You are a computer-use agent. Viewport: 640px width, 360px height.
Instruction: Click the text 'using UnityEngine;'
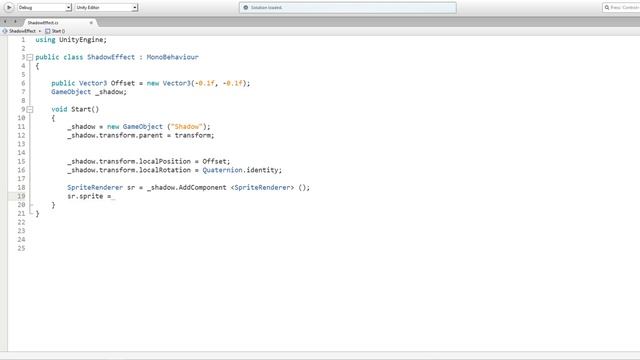pos(71,40)
